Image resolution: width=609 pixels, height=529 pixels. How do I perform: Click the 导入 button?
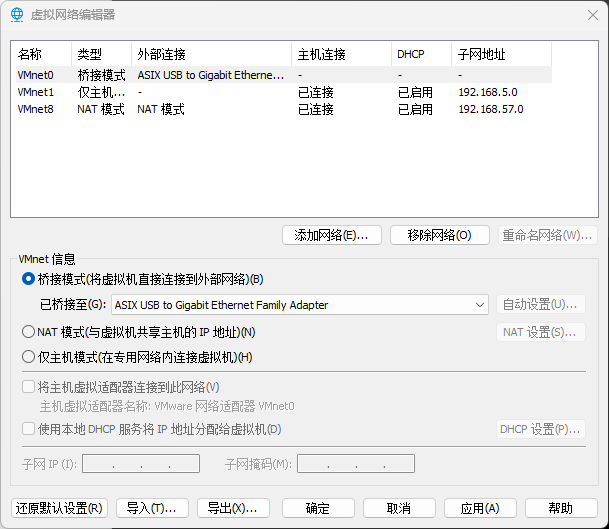coord(152,508)
